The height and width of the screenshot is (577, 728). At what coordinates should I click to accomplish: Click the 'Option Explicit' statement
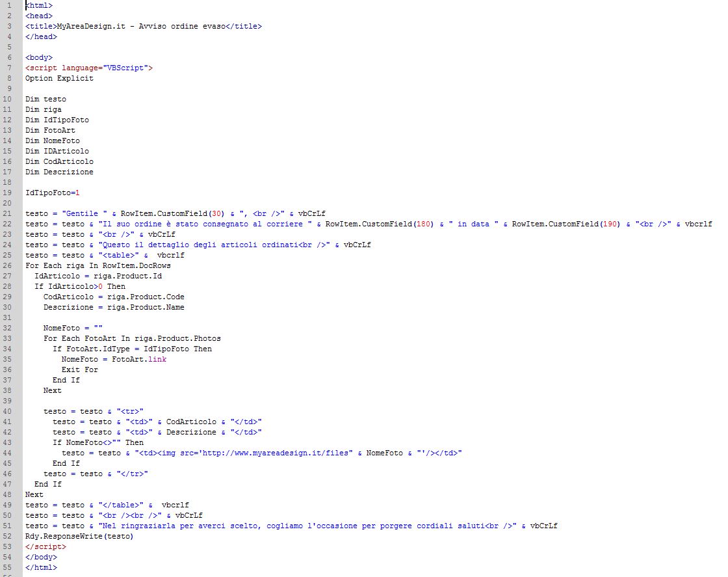[59, 79]
